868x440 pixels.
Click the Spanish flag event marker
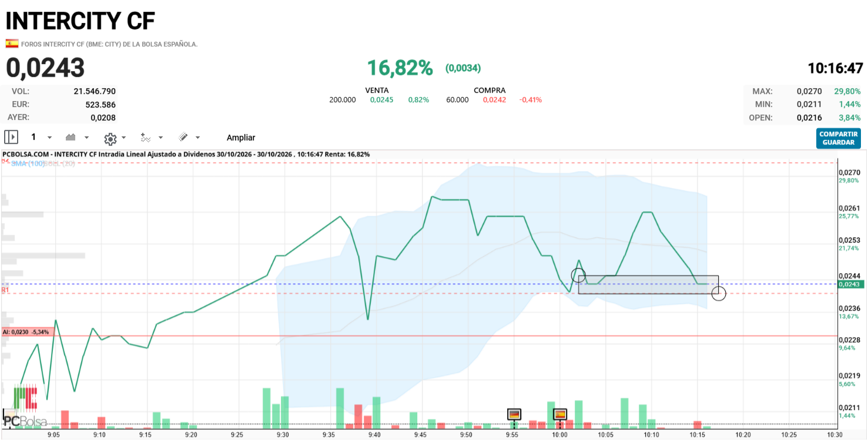pos(560,414)
